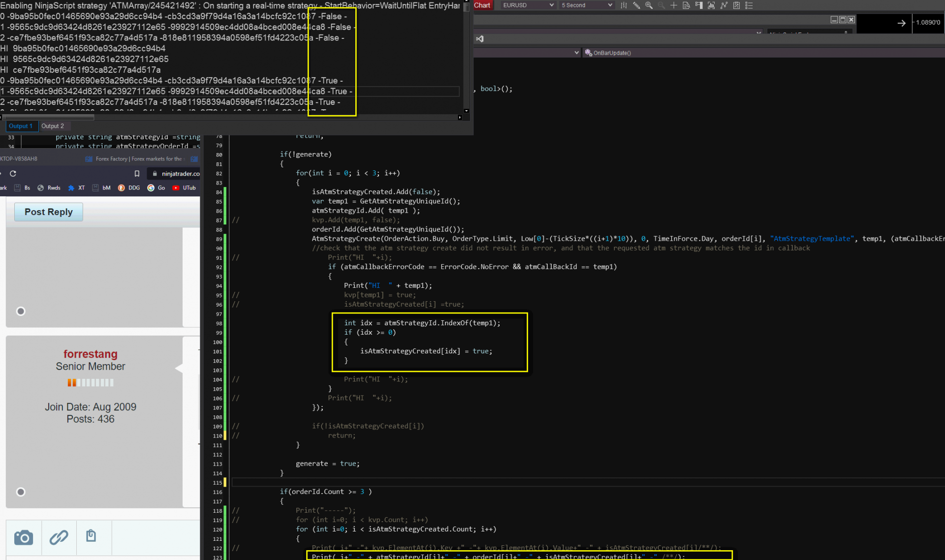Expand the OnBarUpdate() method dropdown

(x=612, y=53)
